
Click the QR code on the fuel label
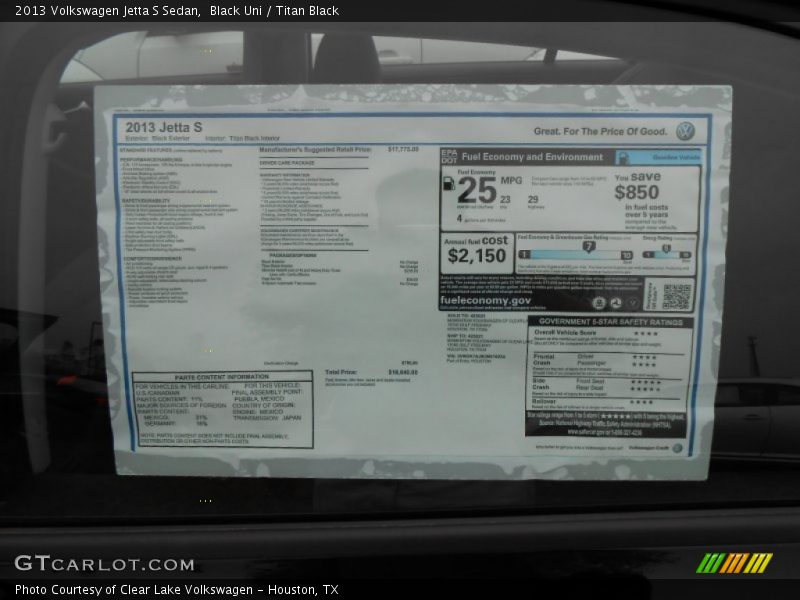pos(676,296)
